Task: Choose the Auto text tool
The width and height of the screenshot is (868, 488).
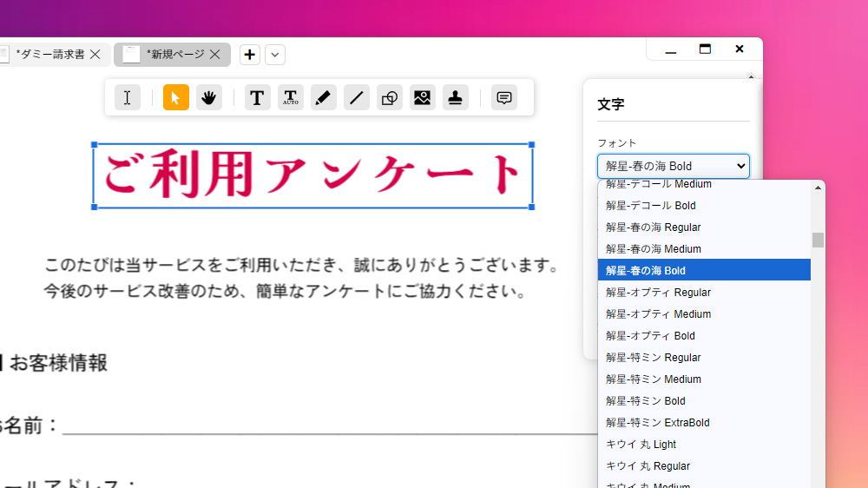Action: coord(291,98)
